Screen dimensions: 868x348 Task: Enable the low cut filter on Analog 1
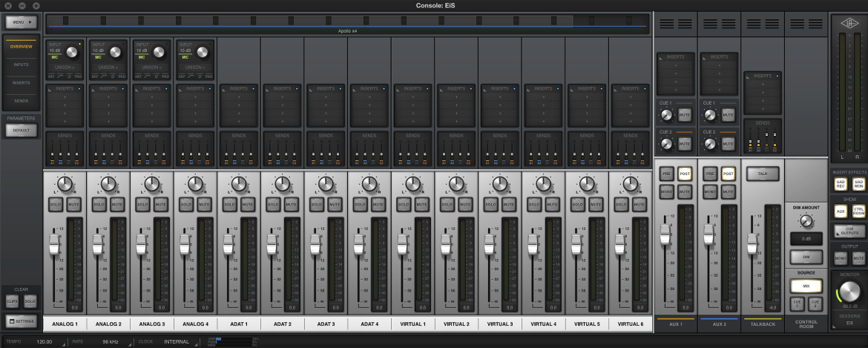point(59,76)
